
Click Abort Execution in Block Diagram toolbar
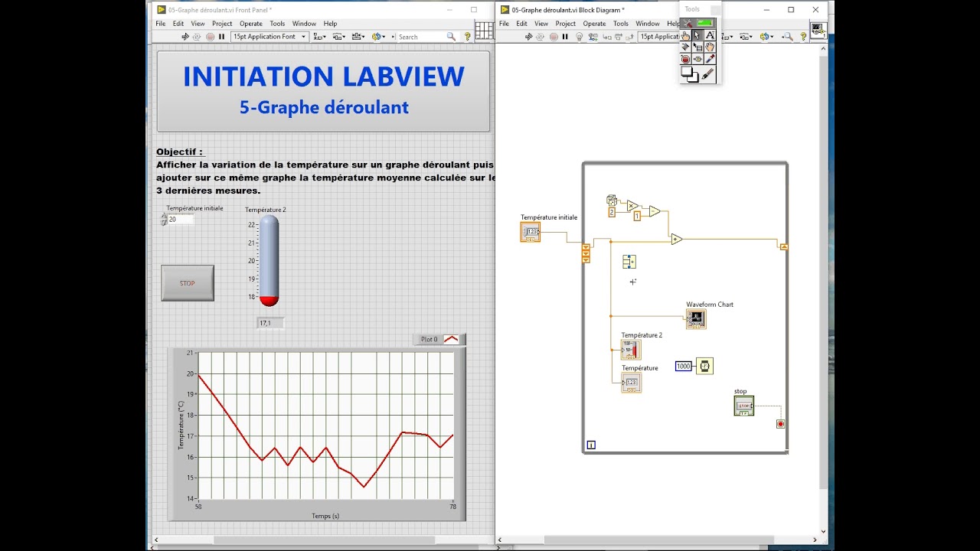pyautogui.click(x=554, y=37)
